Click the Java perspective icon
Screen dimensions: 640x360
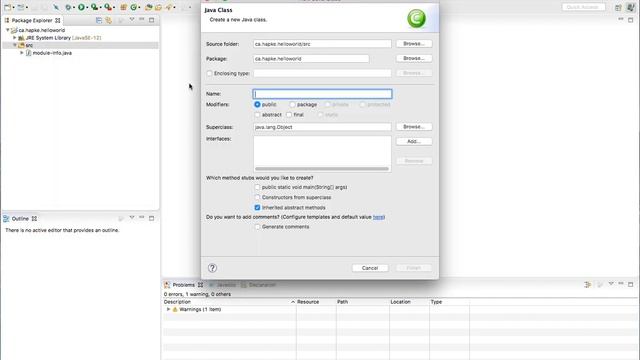click(631, 7)
